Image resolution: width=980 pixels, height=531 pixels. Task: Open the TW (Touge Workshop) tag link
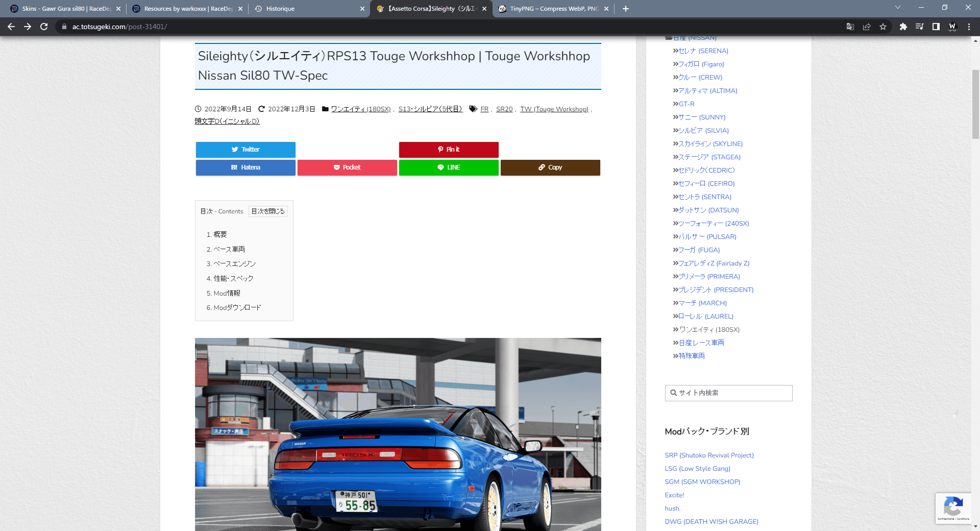[x=554, y=109]
